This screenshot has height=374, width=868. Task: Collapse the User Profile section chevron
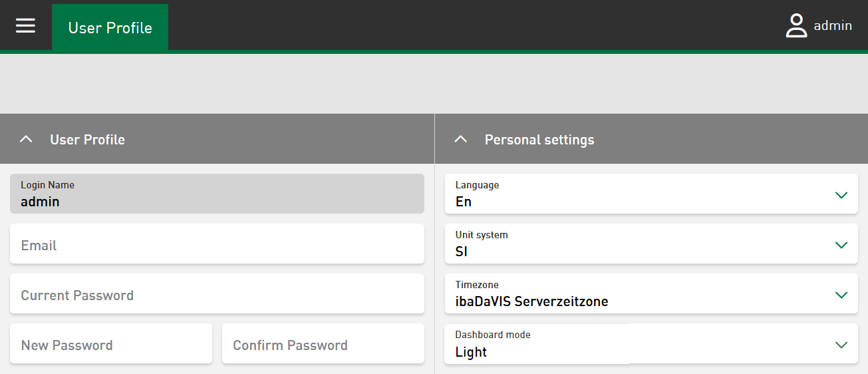click(x=26, y=140)
